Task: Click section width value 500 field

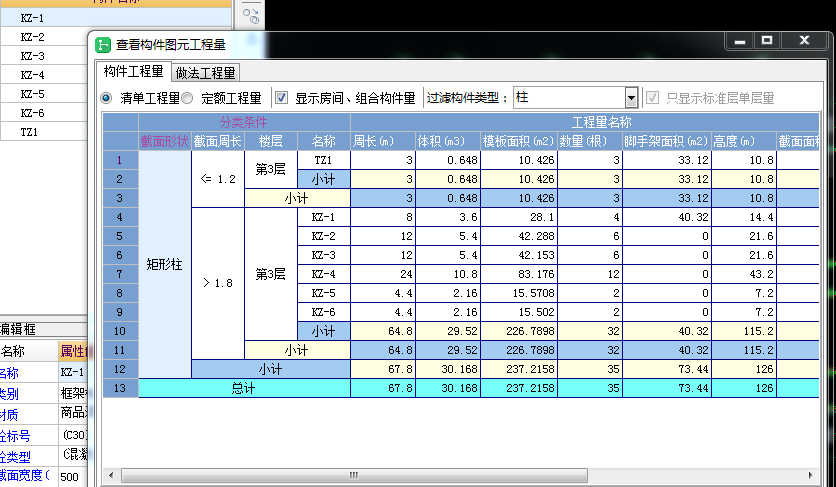Action: (x=73, y=476)
